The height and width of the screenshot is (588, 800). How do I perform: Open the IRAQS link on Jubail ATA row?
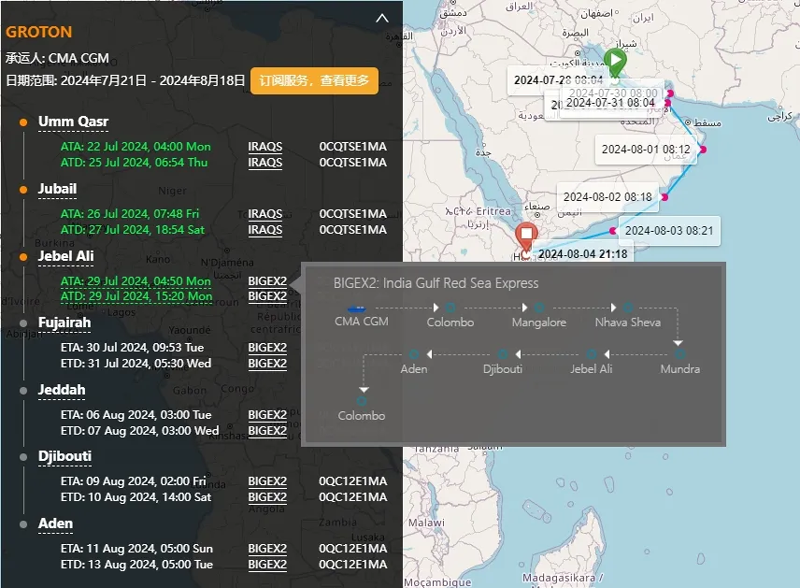click(265, 214)
